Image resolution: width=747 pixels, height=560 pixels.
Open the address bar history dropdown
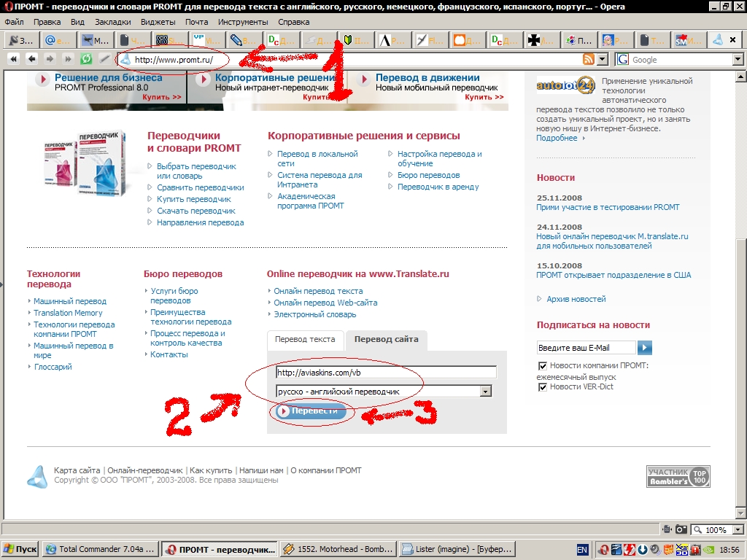(x=603, y=59)
